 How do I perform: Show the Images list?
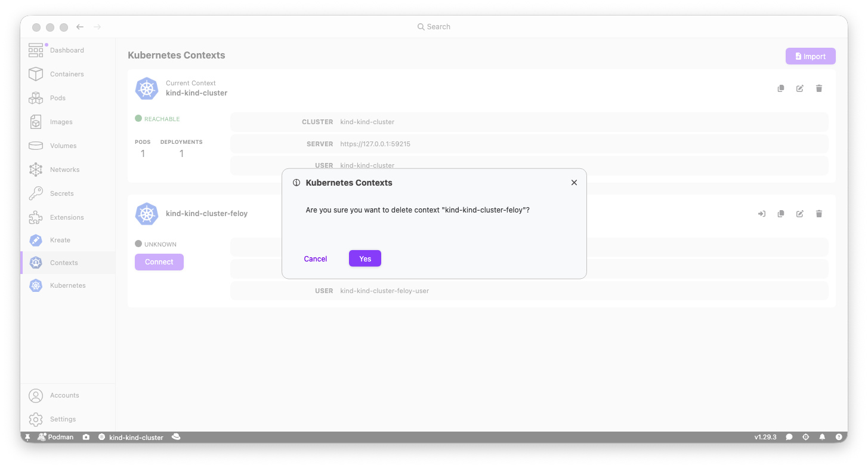click(x=67, y=122)
